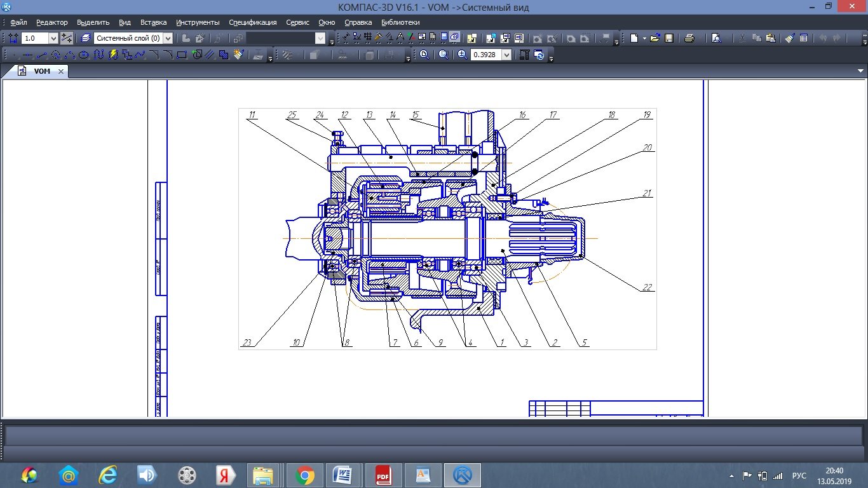Open the Инструменты menu
The image size is (868, 488).
pyautogui.click(x=198, y=22)
